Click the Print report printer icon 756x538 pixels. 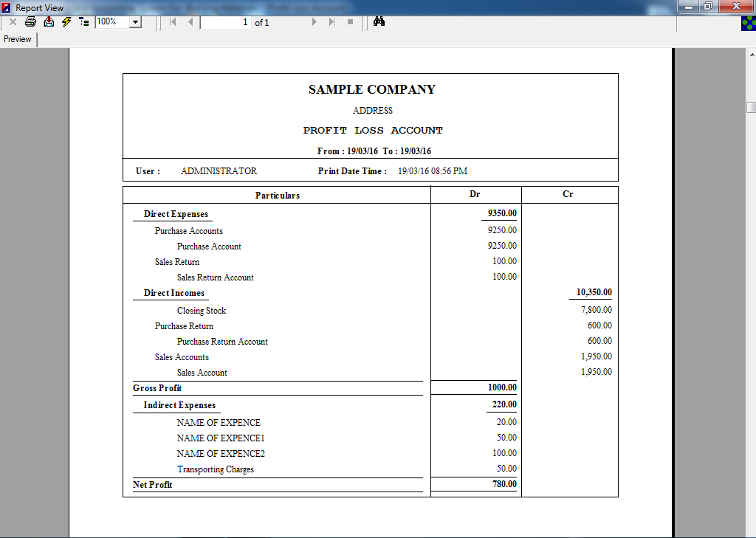point(30,22)
